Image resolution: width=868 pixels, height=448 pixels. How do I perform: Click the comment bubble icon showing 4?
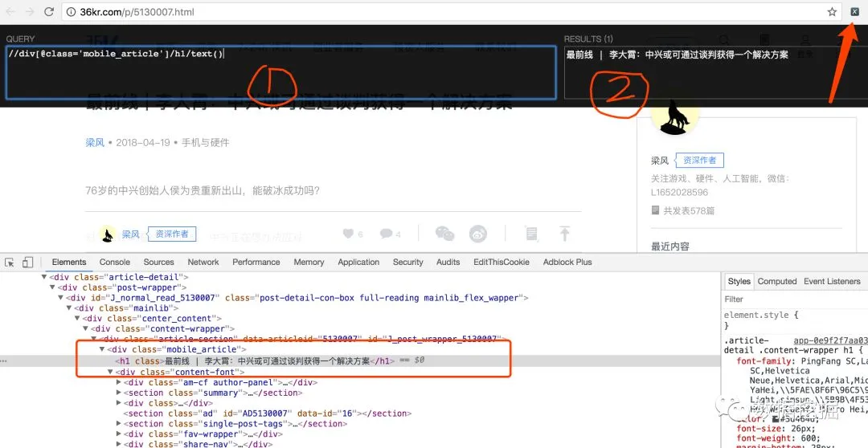click(386, 234)
